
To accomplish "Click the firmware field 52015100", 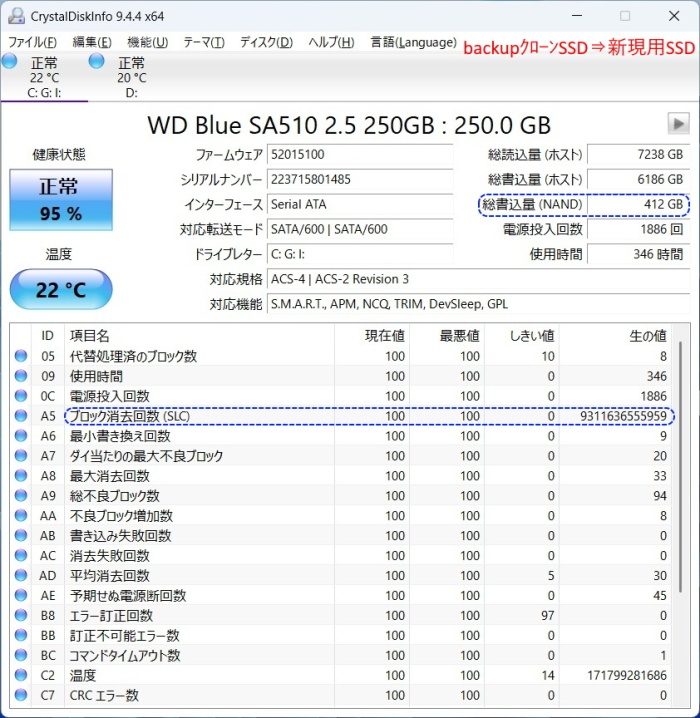I will pyautogui.click(x=360, y=154).
